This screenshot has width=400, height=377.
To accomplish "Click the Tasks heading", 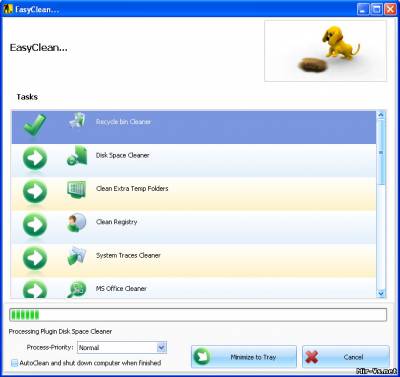I will coord(27,97).
